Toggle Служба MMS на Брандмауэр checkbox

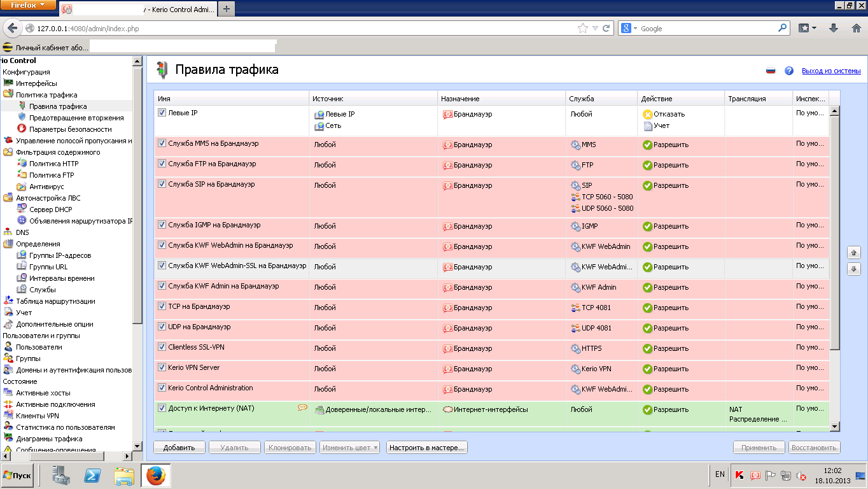(x=162, y=143)
